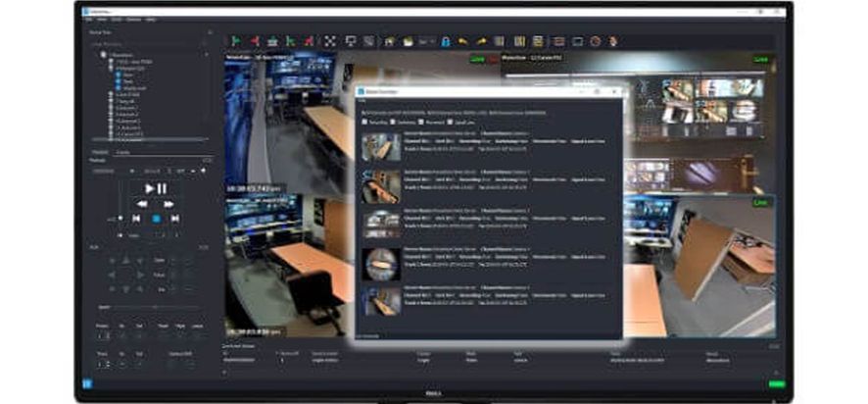Click the first green flag toolbar icon
Image resolution: width=868 pixels, height=404 pixels.
[236, 41]
